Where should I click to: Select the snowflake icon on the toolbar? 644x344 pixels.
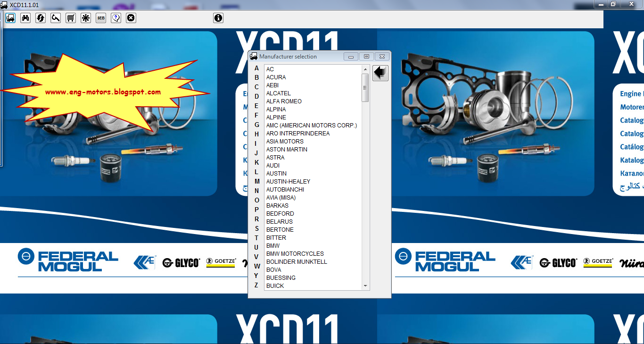85,18
